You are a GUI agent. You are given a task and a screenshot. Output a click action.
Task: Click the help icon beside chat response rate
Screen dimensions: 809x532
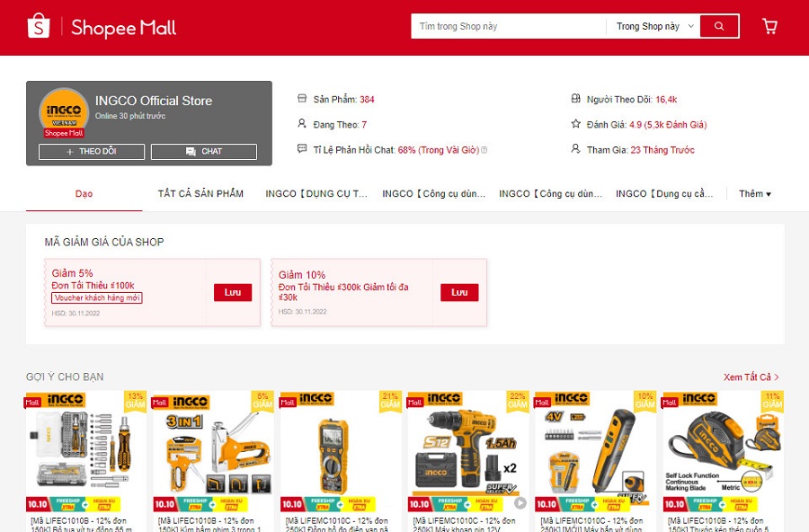click(x=485, y=150)
